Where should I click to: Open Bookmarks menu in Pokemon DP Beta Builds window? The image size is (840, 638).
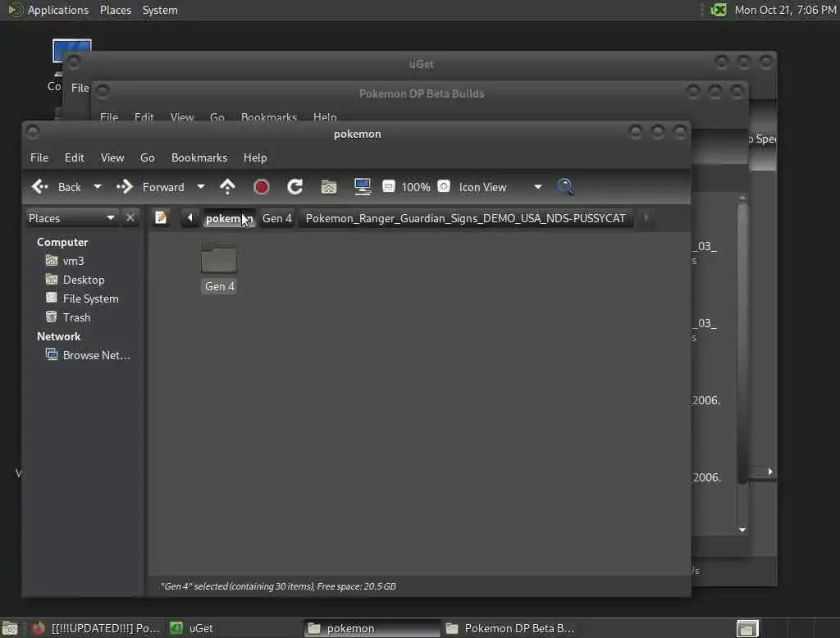(x=269, y=116)
